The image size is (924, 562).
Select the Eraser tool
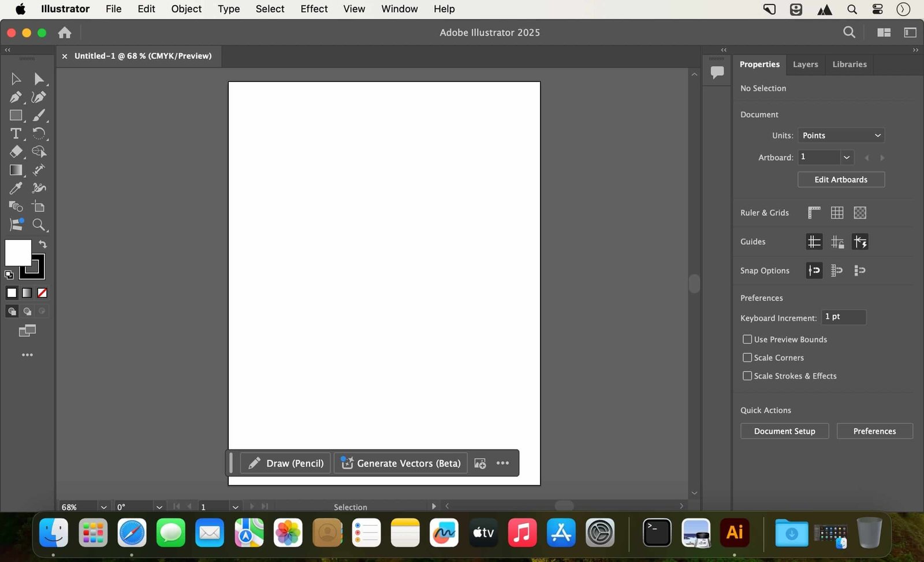pos(16,151)
